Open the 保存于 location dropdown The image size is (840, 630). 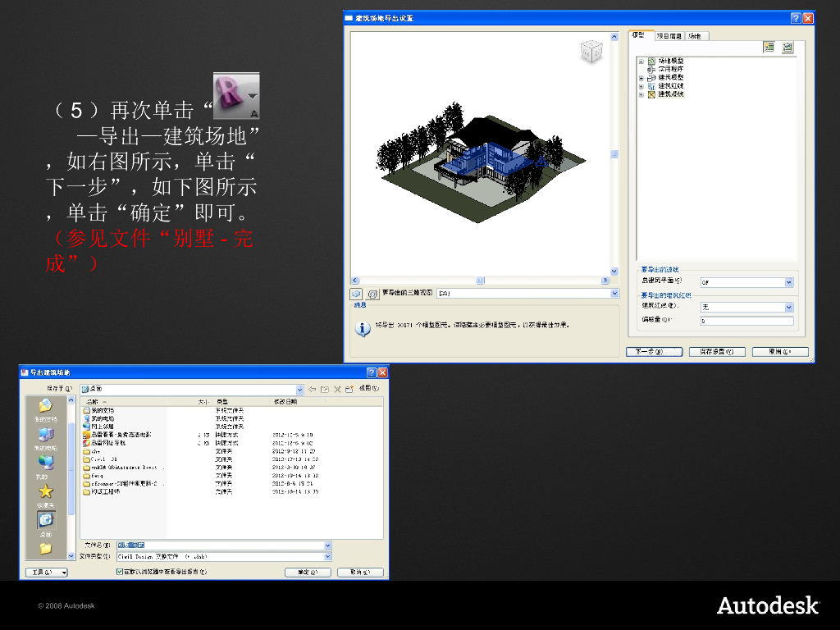pyautogui.click(x=299, y=390)
